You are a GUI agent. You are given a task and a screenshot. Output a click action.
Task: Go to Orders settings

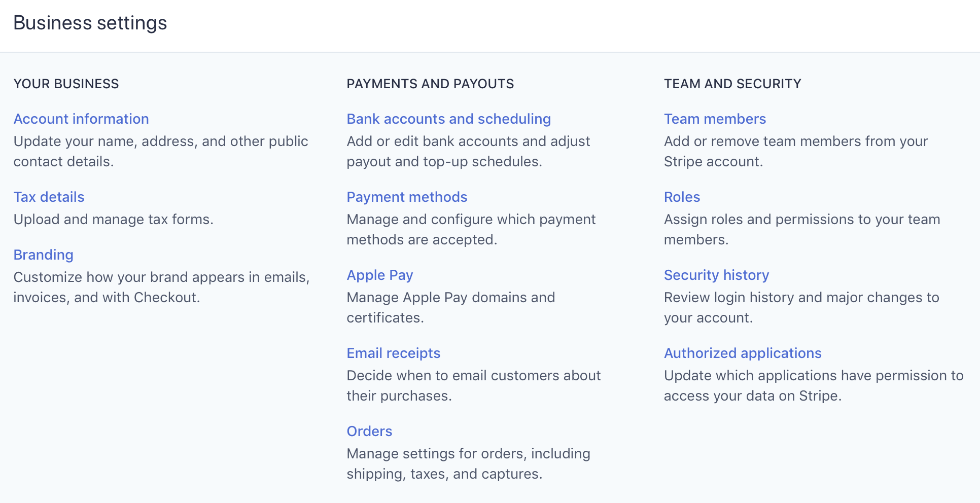[369, 431]
